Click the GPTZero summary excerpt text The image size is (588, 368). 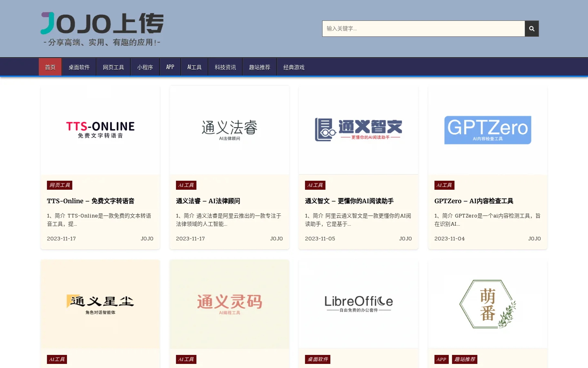(488, 220)
